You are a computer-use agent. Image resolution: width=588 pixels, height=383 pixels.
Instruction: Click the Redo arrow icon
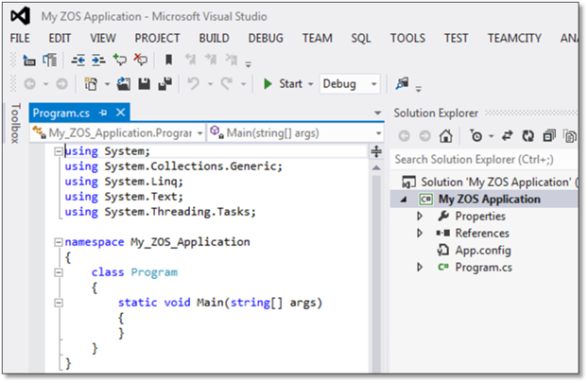coord(227,83)
